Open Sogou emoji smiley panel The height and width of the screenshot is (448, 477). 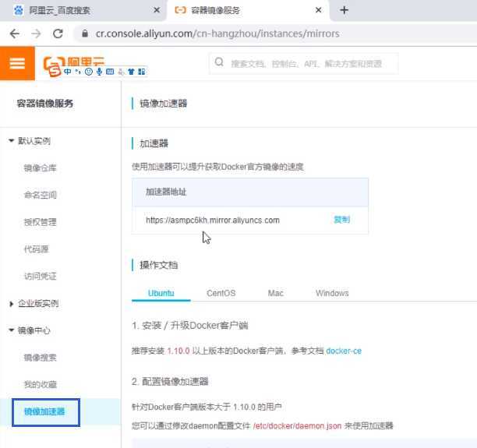coord(89,72)
